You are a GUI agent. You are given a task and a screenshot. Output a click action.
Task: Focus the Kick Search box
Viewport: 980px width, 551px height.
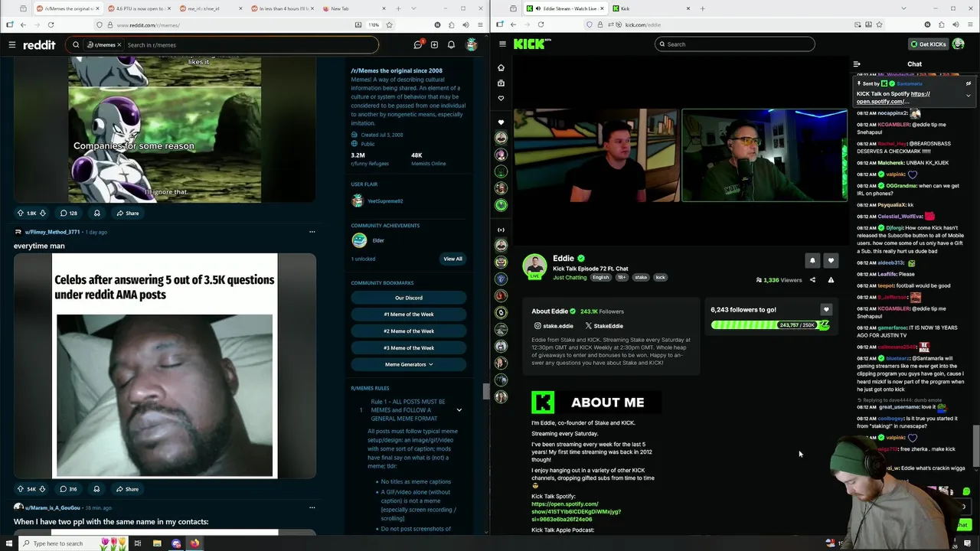pos(735,44)
